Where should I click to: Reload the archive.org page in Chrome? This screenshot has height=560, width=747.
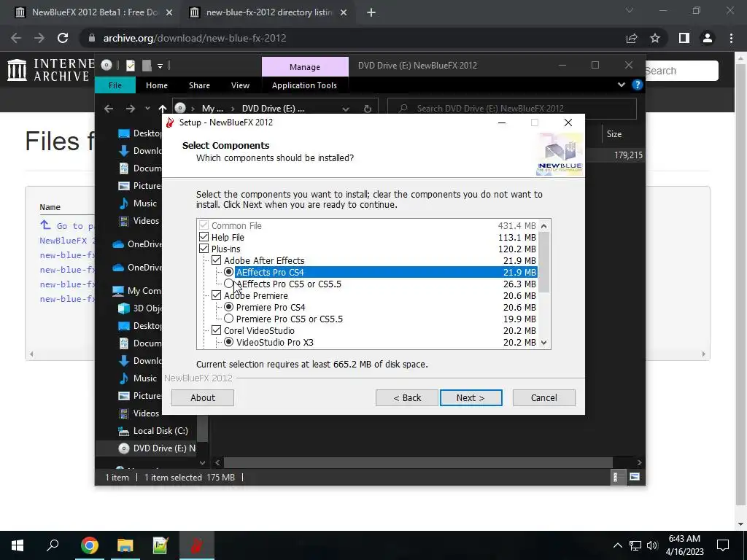click(63, 38)
